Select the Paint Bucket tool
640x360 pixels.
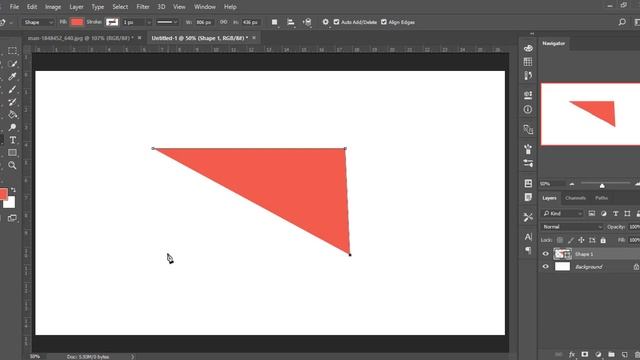(12, 115)
